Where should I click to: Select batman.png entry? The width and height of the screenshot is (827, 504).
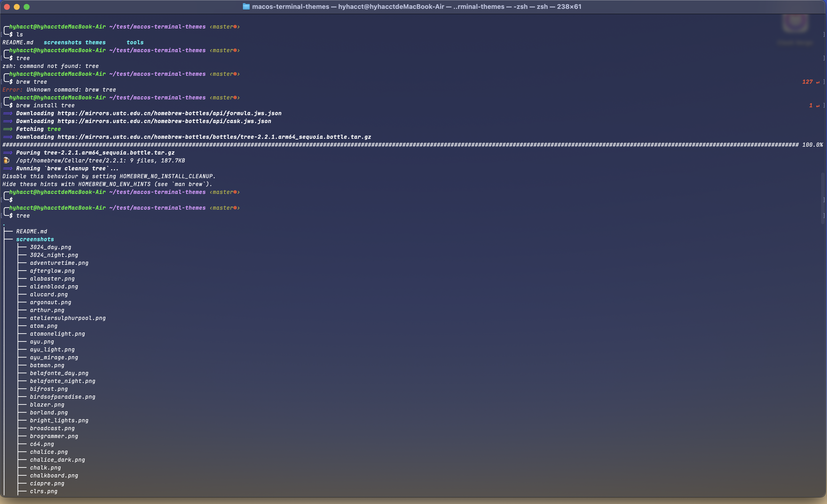coord(47,365)
